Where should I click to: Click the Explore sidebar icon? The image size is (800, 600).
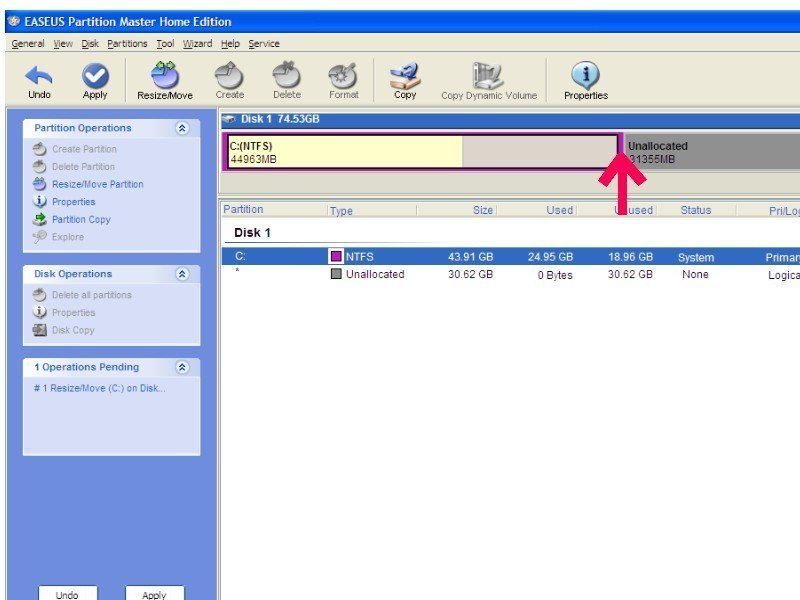[39, 237]
